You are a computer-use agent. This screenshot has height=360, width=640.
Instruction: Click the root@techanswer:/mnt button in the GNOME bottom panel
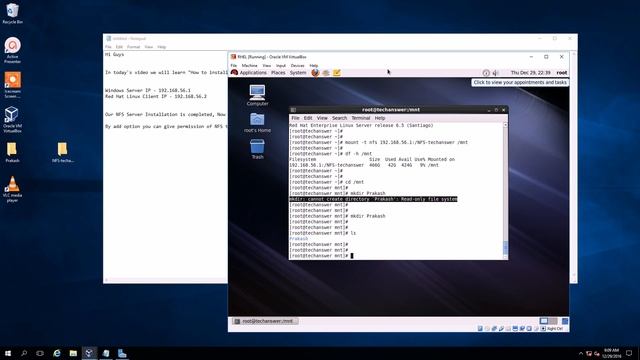click(x=265, y=321)
